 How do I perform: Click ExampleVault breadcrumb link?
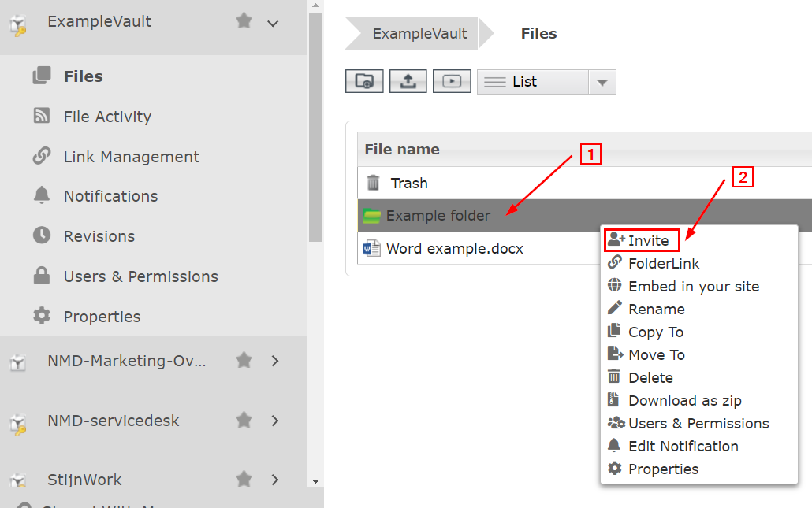point(419,34)
